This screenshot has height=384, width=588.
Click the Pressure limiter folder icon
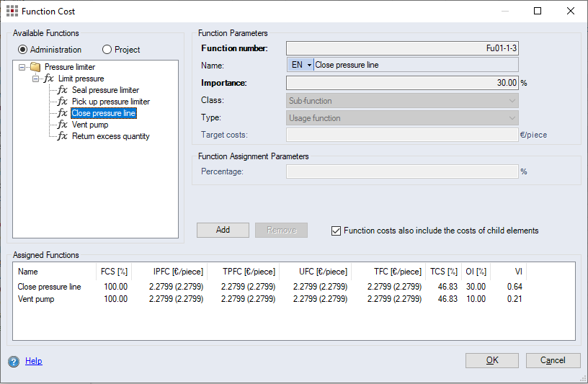click(35, 67)
